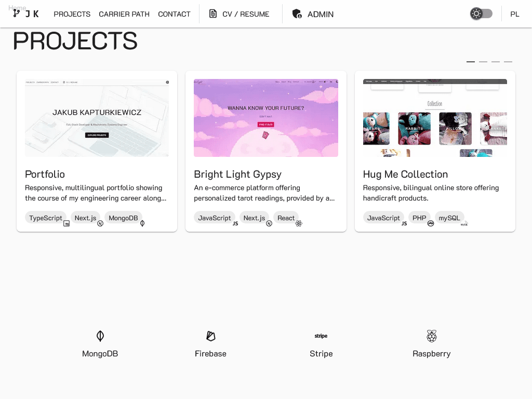Click JS icon on Hug Me Collection card
The width and height of the screenshot is (532, 399).
404,223
